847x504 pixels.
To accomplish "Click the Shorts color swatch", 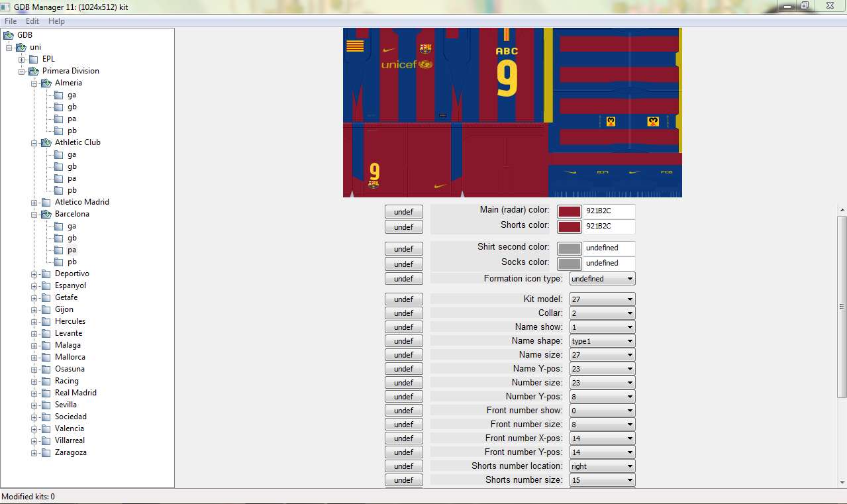I will coord(569,227).
